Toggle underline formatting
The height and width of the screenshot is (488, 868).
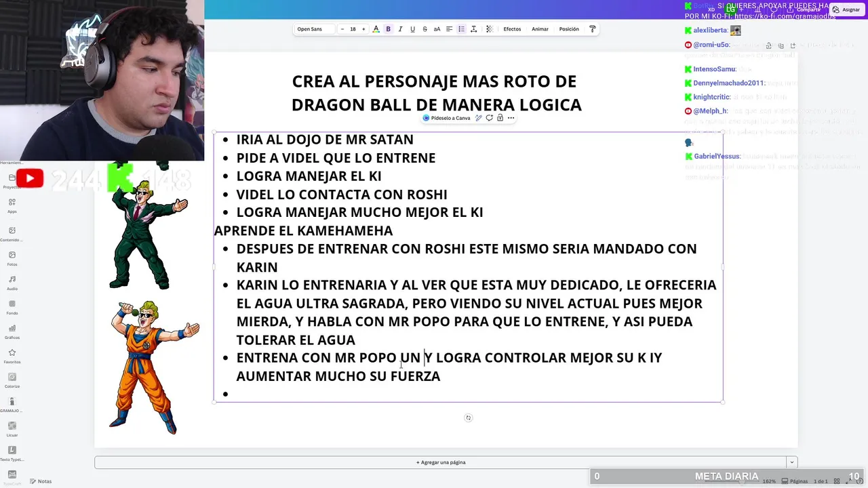coord(412,29)
